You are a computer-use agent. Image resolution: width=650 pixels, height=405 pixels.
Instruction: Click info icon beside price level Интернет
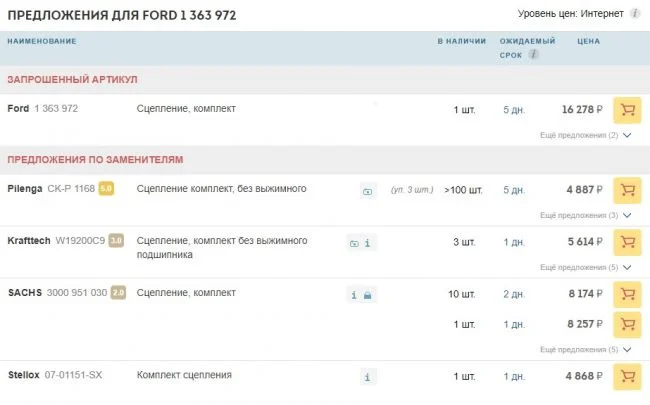(x=635, y=13)
